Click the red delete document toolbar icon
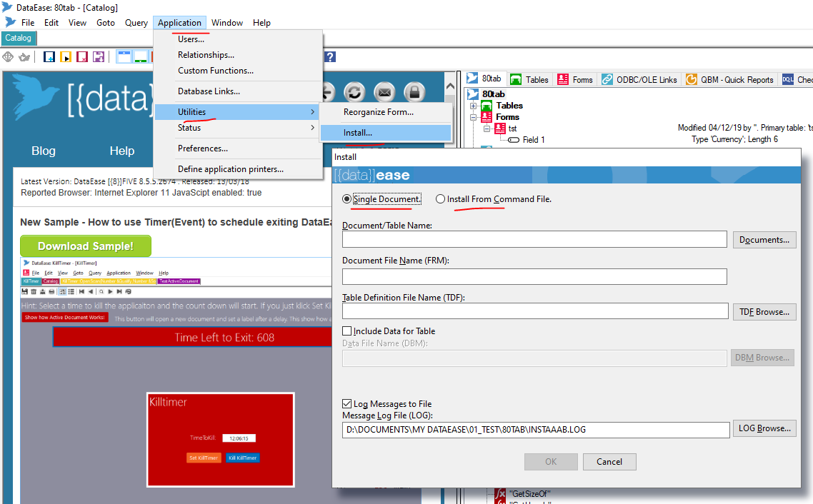The width and height of the screenshot is (813, 504). point(82,57)
